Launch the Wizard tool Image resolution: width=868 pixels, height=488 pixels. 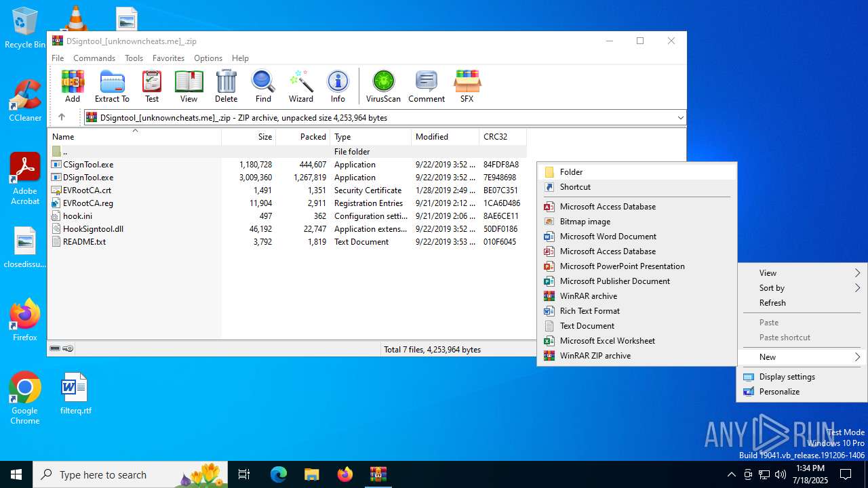(x=300, y=86)
